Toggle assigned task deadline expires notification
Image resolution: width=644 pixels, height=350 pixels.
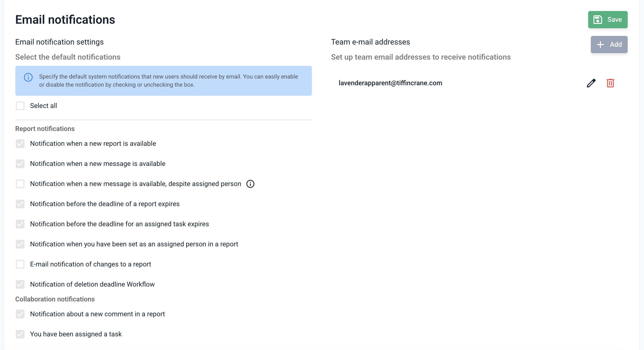coord(20,224)
